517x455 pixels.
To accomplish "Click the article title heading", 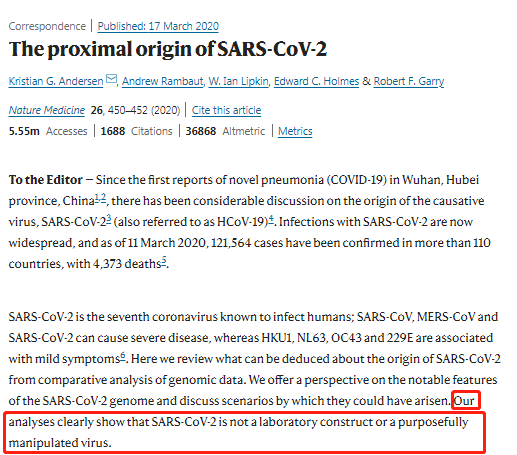I will 168,49.
